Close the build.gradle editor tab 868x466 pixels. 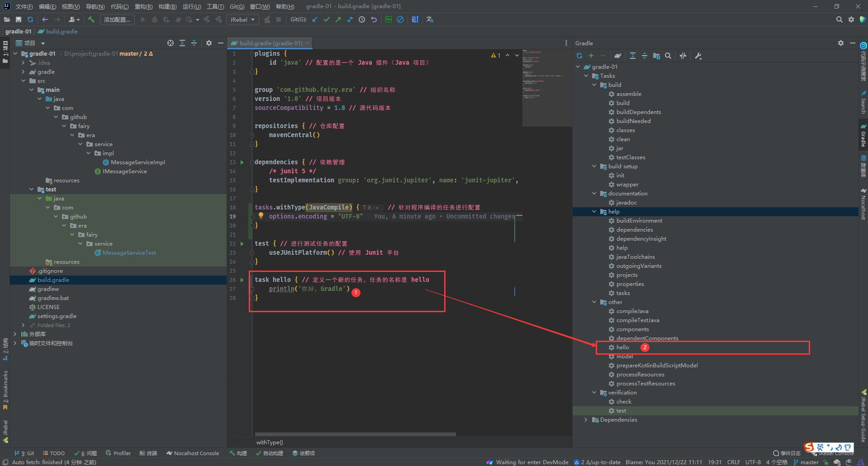click(x=307, y=43)
